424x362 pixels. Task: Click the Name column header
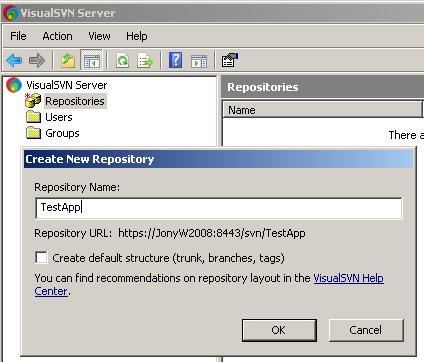(322, 110)
